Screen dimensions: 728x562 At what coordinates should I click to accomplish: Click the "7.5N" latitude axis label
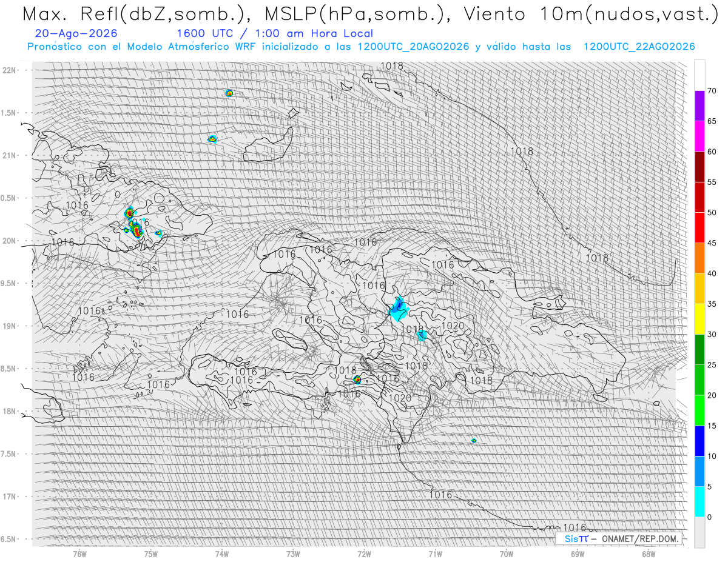9,453
